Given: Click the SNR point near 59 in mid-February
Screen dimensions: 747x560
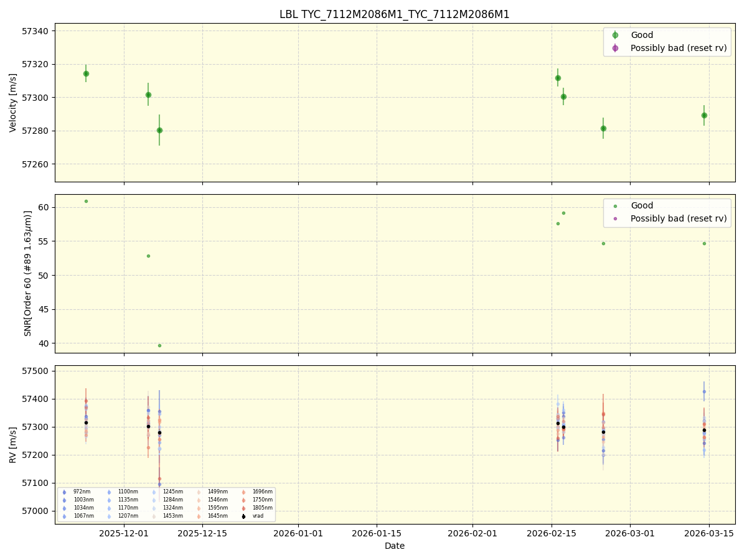Looking at the screenshot, I should coord(563,213).
